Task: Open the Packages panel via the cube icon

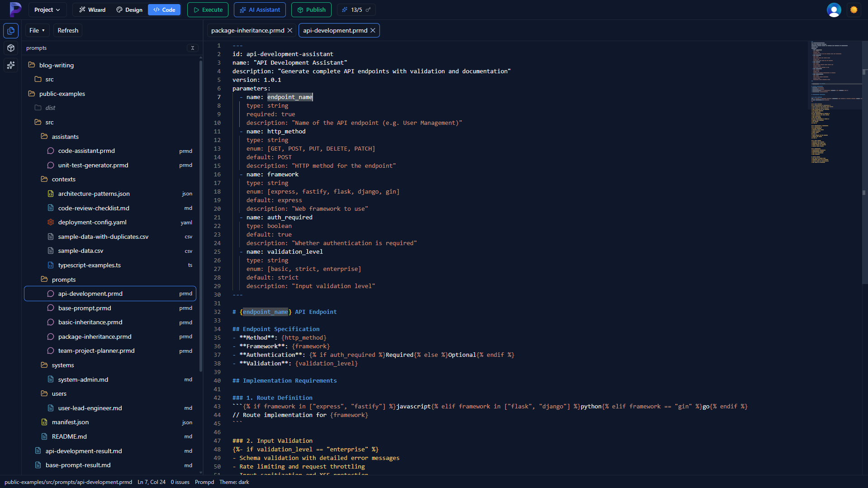Action: (10, 48)
